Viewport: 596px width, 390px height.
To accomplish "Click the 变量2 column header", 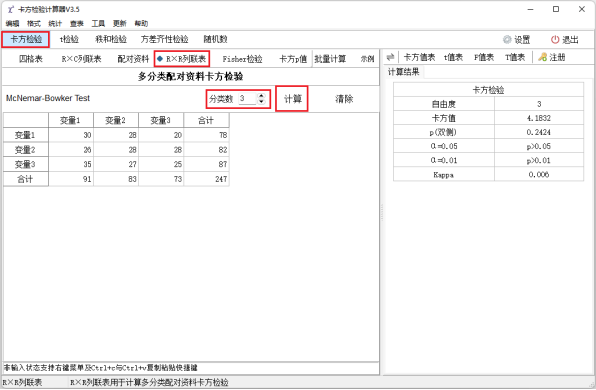I will 116,120.
